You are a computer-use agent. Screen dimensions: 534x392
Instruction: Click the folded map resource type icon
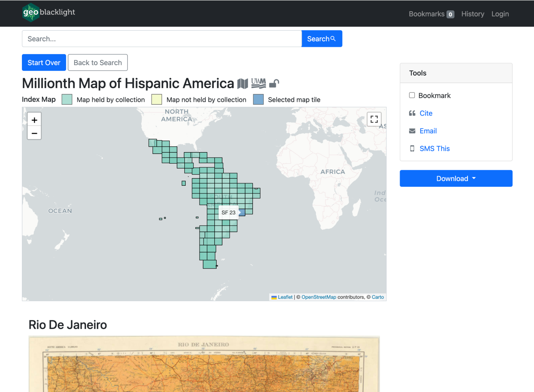pos(243,84)
